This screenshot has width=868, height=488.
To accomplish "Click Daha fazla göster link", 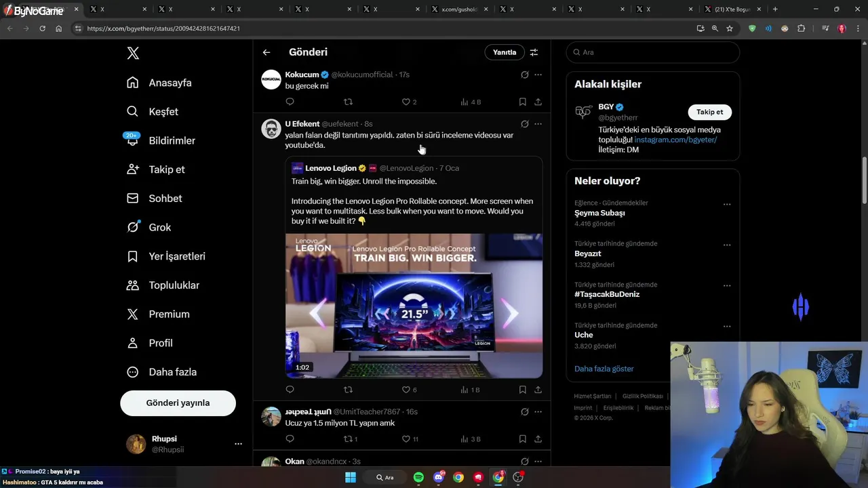I will coord(604,369).
